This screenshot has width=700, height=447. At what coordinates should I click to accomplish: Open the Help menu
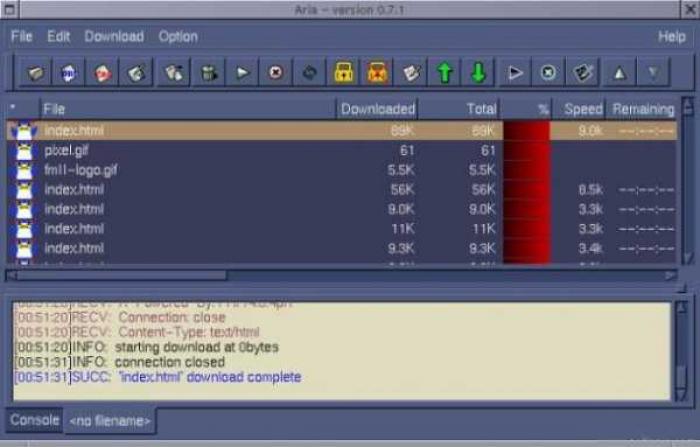(671, 36)
